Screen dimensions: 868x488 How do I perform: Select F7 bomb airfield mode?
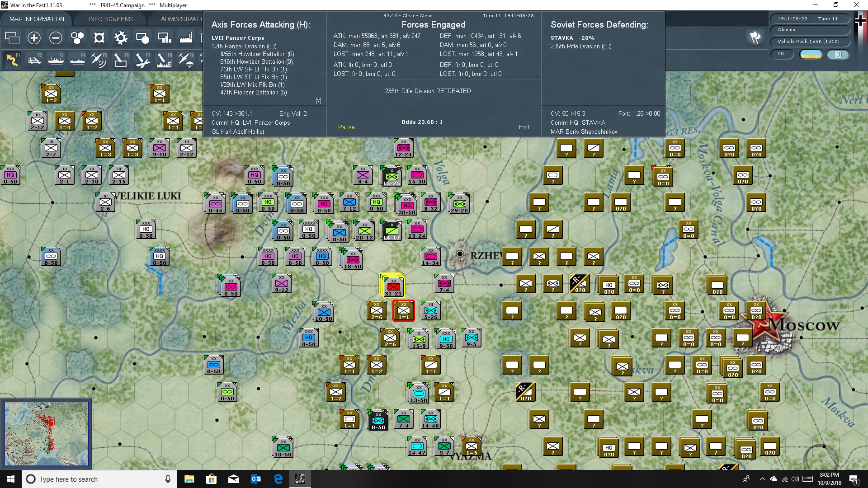(x=142, y=60)
